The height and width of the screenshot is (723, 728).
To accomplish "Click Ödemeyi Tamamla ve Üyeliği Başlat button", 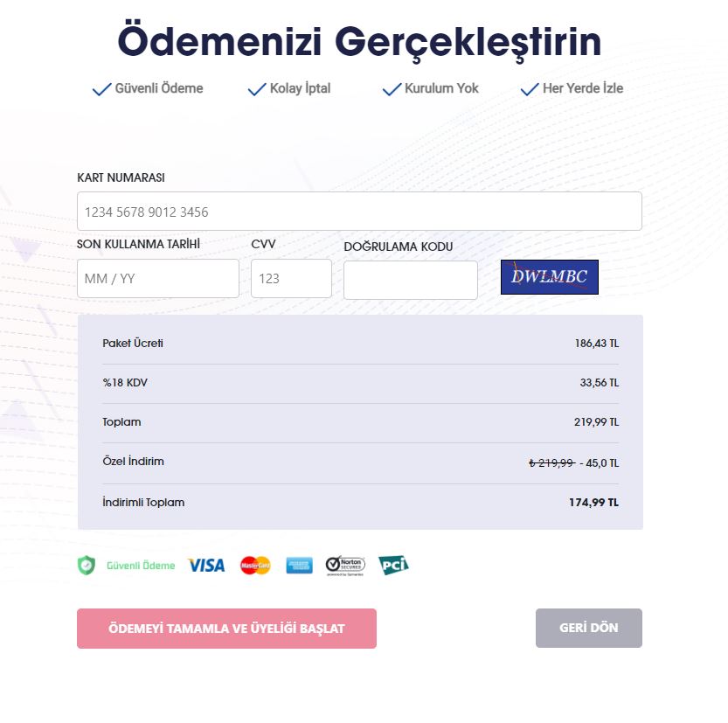I will [x=226, y=629].
